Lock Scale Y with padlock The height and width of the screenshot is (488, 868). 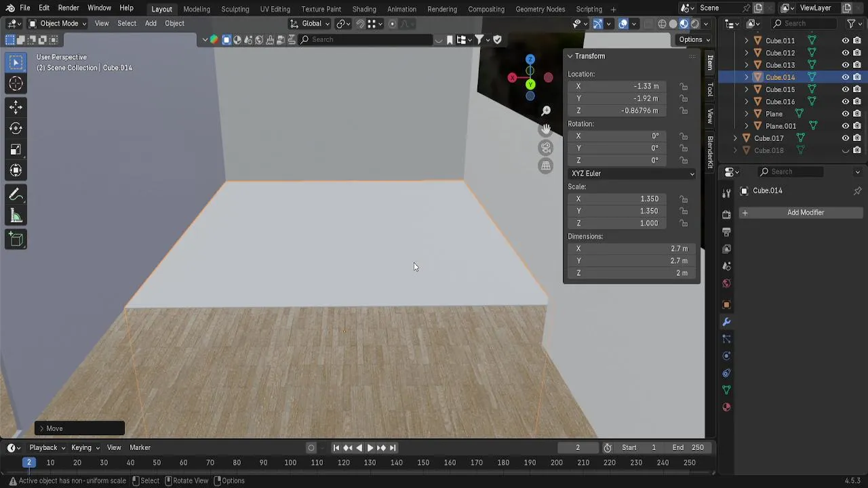pos(684,211)
